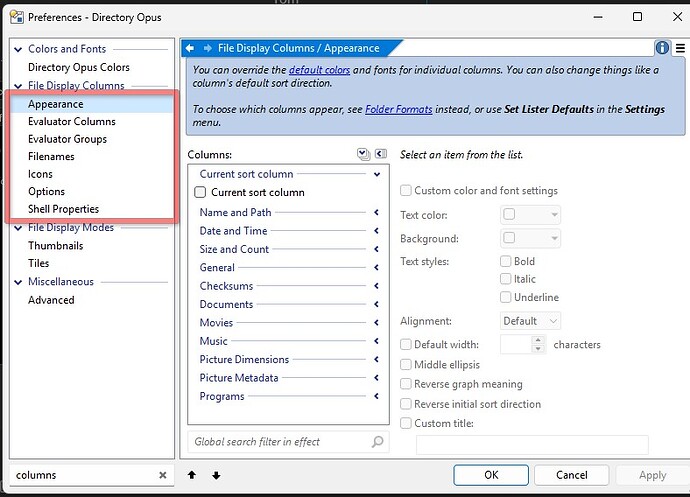690x497 pixels.
Task: Open the Directory Opus Colors page
Action: coord(79,67)
